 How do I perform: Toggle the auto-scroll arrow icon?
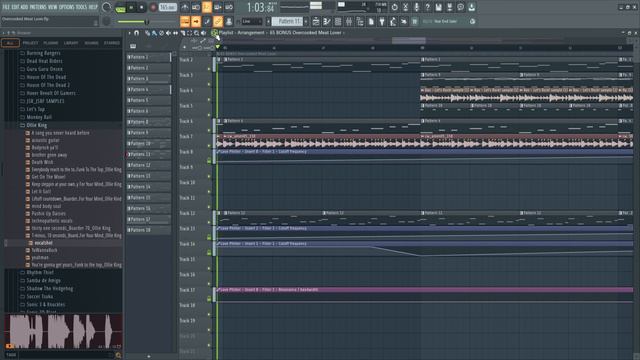coord(196,21)
